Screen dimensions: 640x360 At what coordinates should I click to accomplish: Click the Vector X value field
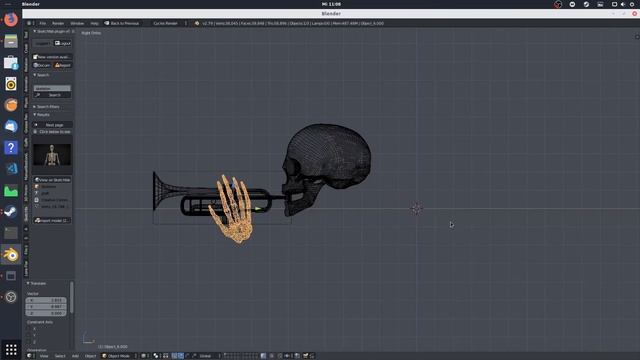[x=46, y=300]
